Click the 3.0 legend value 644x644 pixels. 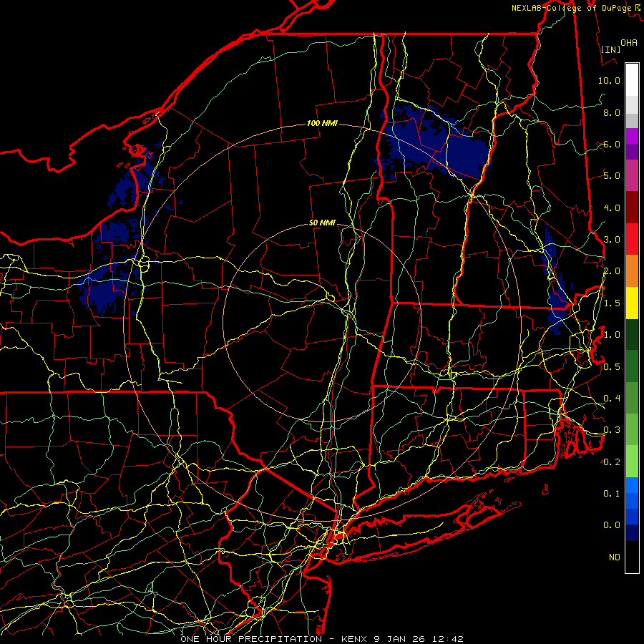pyautogui.click(x=612, y=240)
